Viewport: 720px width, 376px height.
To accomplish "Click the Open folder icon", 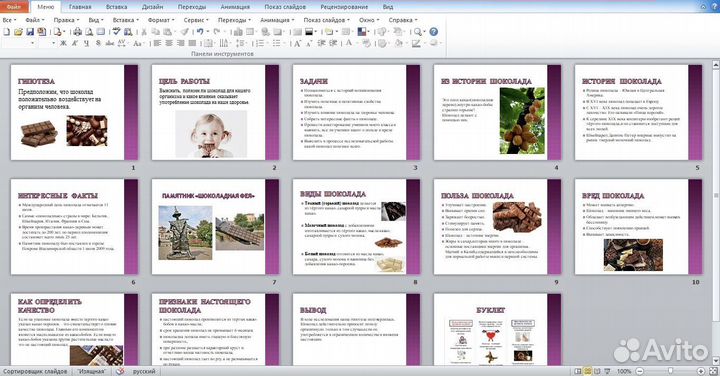I will coord(18,32).
